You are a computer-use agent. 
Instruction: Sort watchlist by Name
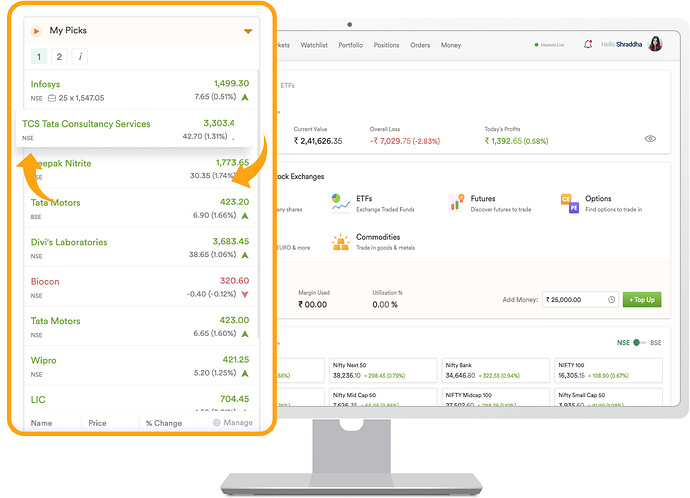click(x=41, y=423)
